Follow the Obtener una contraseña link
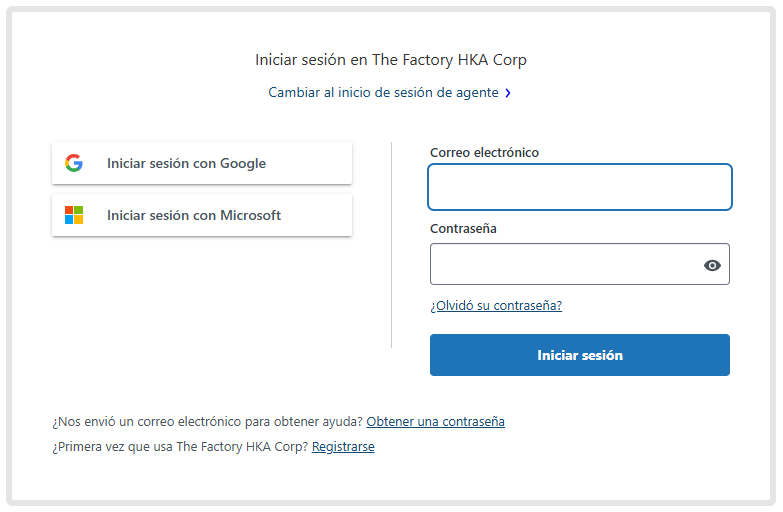The width and height of the screenshot is (783, 512). (435, 422)
